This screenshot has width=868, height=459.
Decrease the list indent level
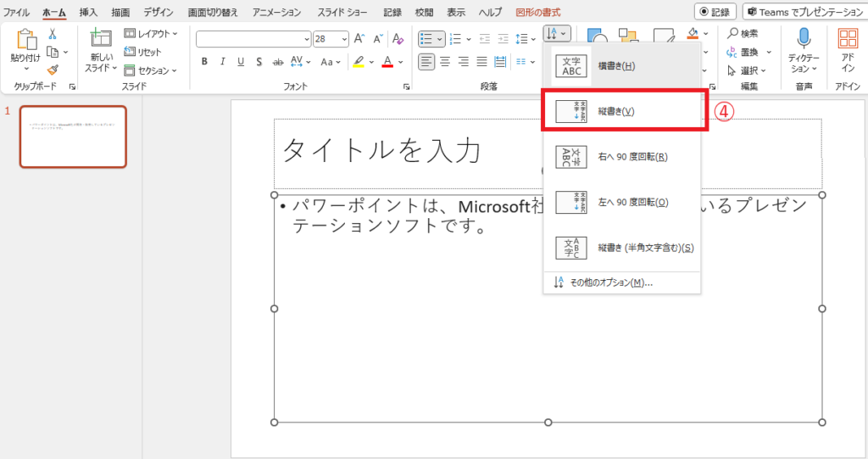click(x=484, y=39)
